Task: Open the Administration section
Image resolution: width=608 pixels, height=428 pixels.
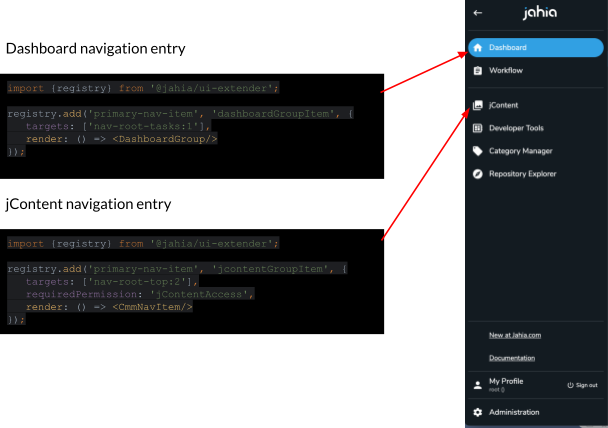Action: tap(536, 412)
